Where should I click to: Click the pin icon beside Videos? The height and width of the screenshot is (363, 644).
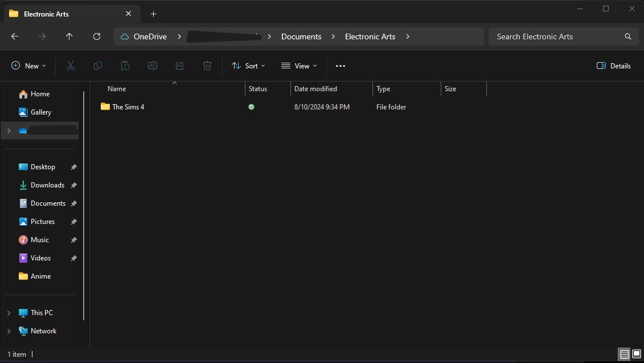(73, 258)
